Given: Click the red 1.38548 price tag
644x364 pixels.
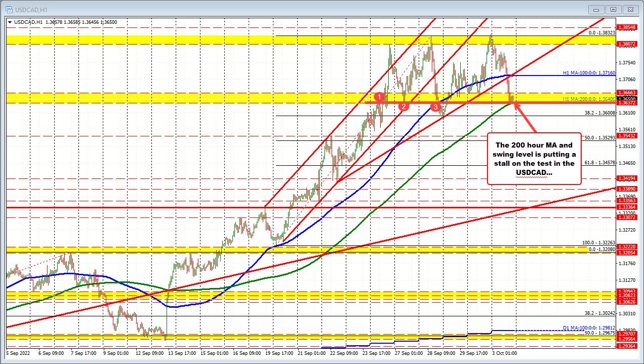Looking at the screenshot, I should point(627,27).
